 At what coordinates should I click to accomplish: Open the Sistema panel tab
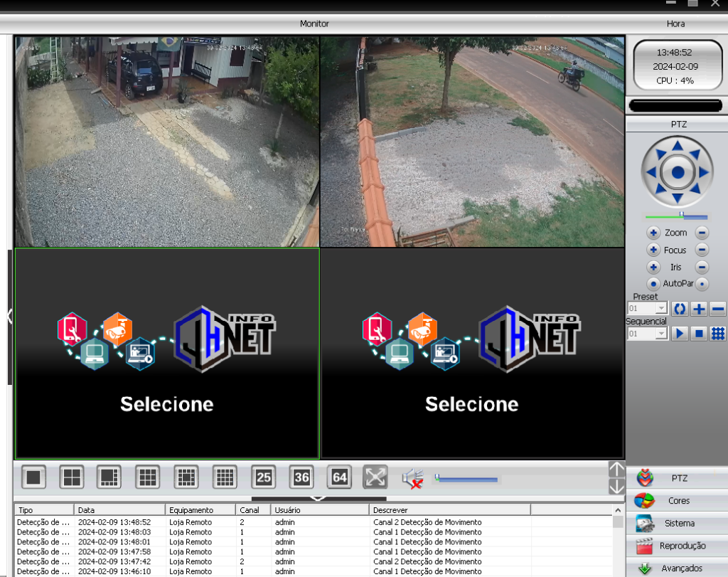pos(676,523)
